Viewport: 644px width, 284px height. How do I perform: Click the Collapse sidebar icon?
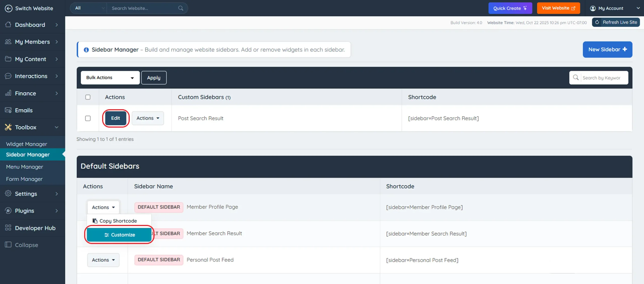pos(8,245)
